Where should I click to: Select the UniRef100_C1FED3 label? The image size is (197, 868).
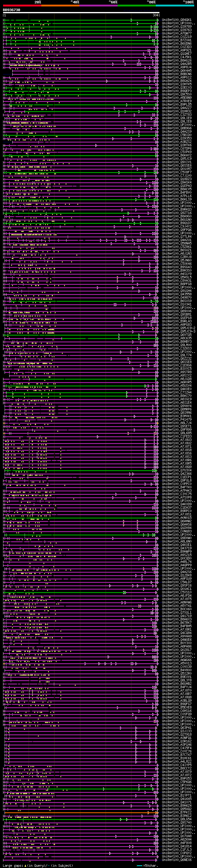[x=177, y=436]
